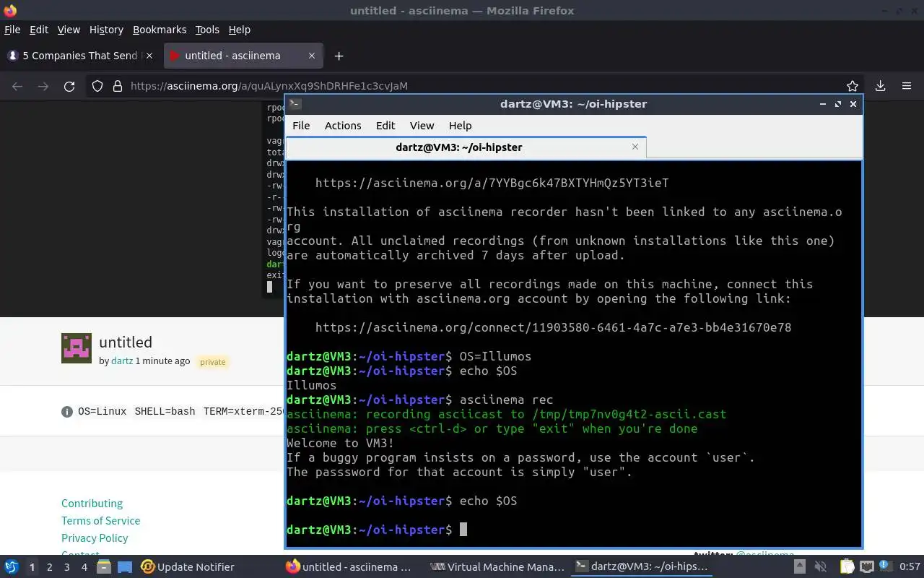Image resolution: width=924 pixels, height=578 pixels.
Task: Switch to workspace 4
Action: 84,567
